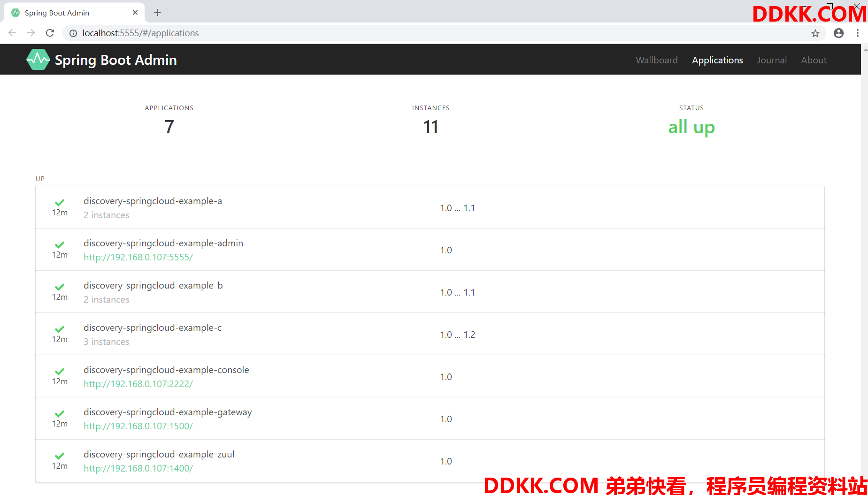This screenshot has height=495, width=868.
Task: Open the About navigation item
Action: point(814,60)
